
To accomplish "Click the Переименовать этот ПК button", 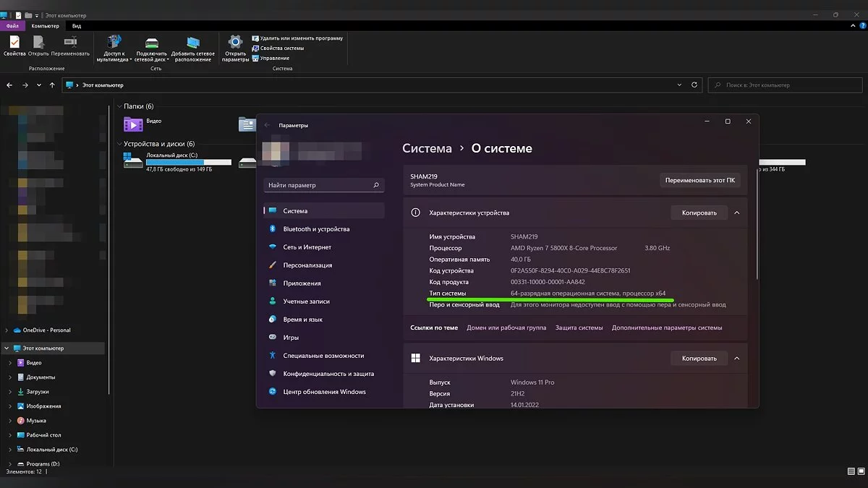I will [x=699, y=180].
